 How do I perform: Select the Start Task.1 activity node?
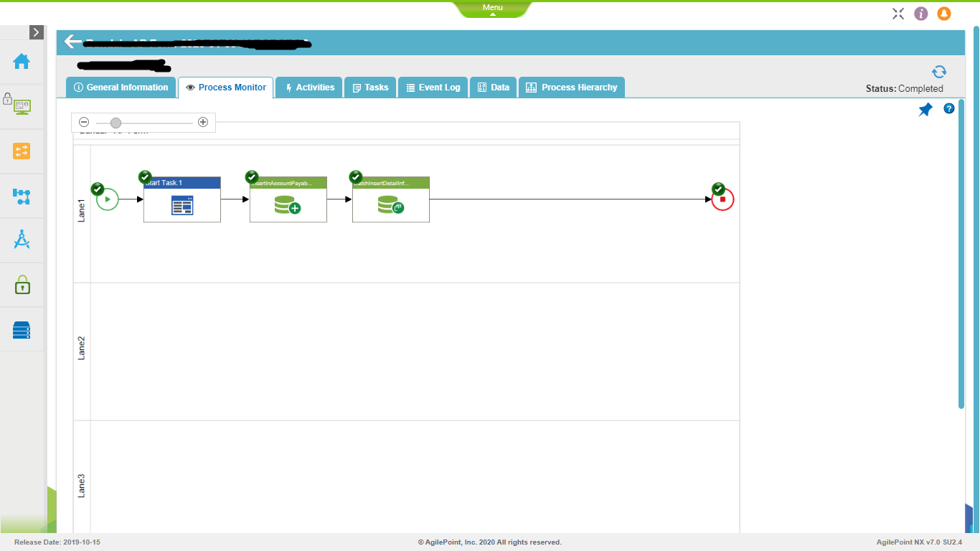pyautogui.click(x=182, y=200)
